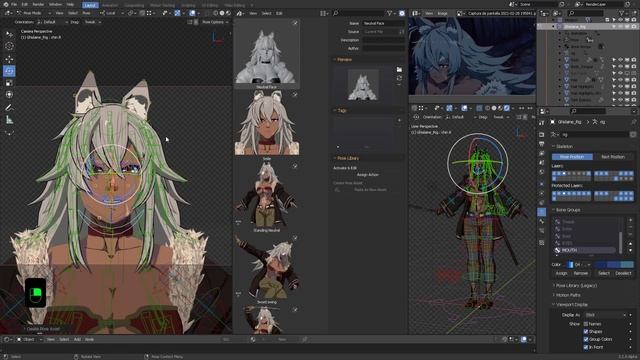
Task: Toggle X-ray in right viewport header
Action: tap(479, 108)
